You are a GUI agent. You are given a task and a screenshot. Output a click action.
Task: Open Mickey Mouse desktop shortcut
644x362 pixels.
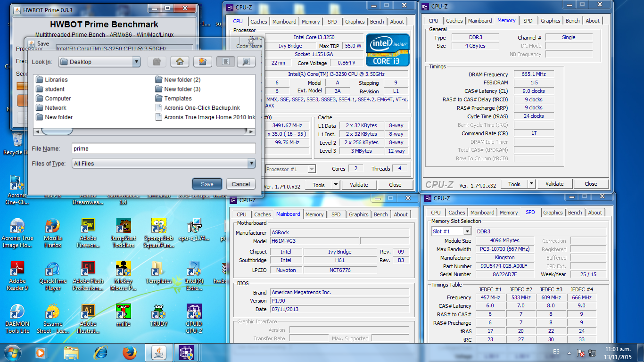click(124, 276)
